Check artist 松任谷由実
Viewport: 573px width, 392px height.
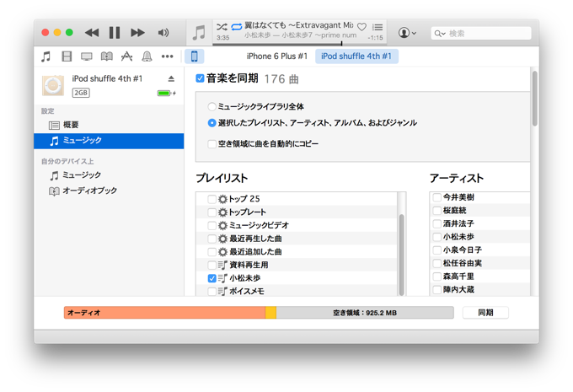(436, 263)
